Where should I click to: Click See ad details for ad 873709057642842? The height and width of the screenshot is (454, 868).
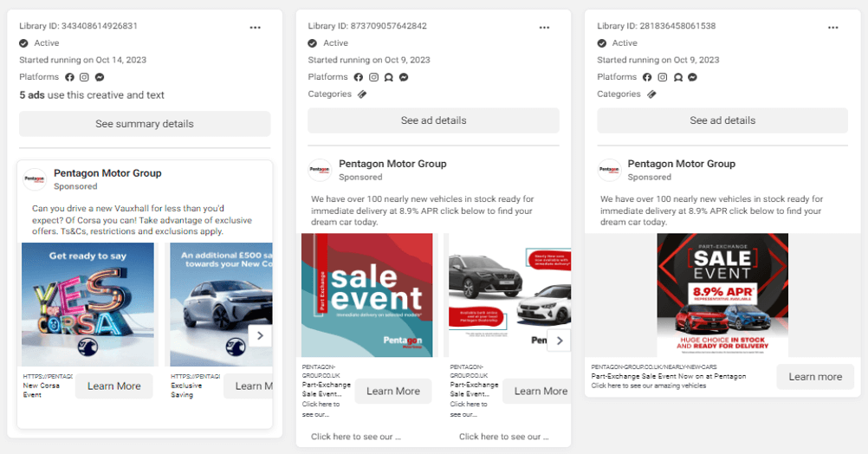[x=433, y=120]
